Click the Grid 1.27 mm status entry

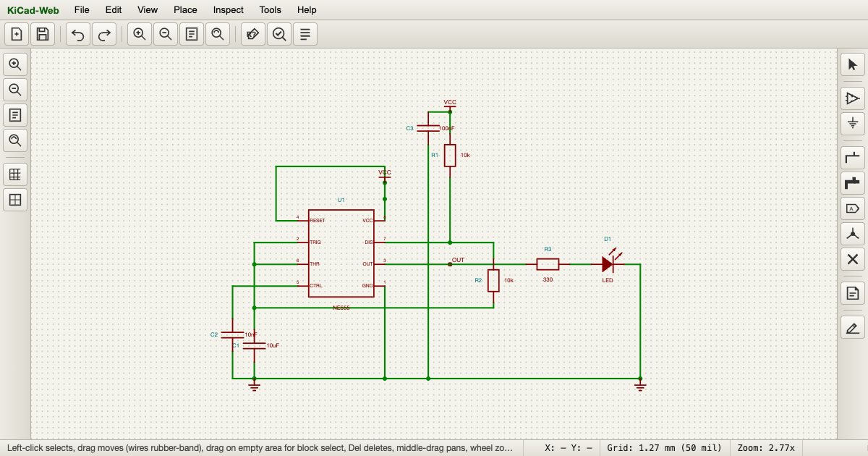click(664, 448)
